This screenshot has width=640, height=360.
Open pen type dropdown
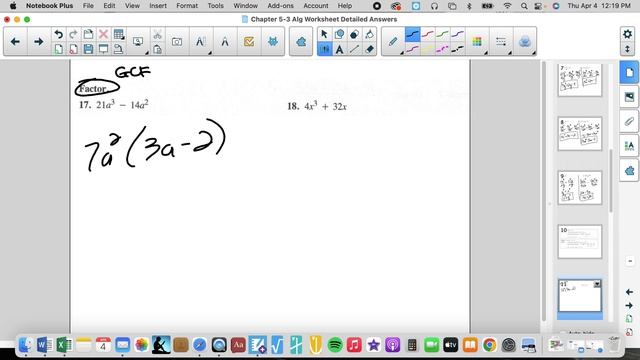coord(393,42)
